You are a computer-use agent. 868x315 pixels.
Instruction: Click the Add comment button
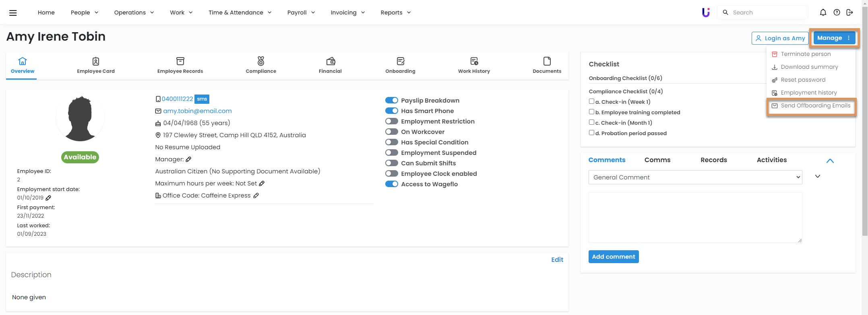[x=613, y=257]
